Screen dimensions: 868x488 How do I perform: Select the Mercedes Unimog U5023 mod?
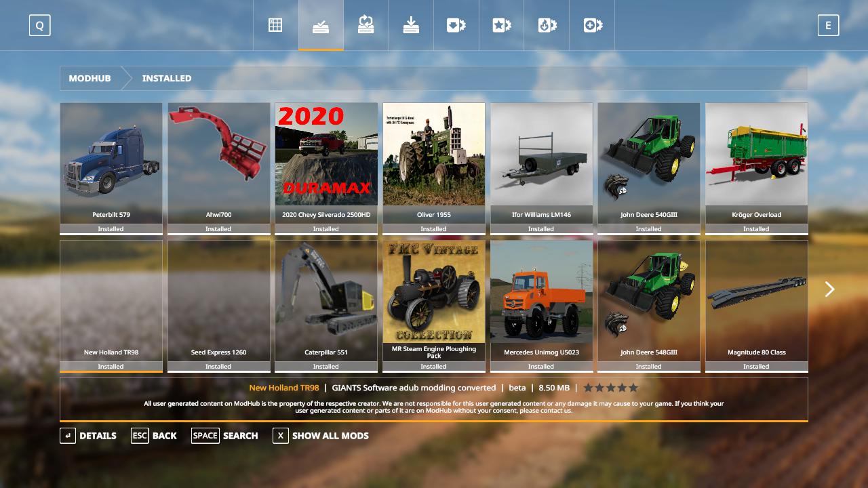tap(541, 298)
